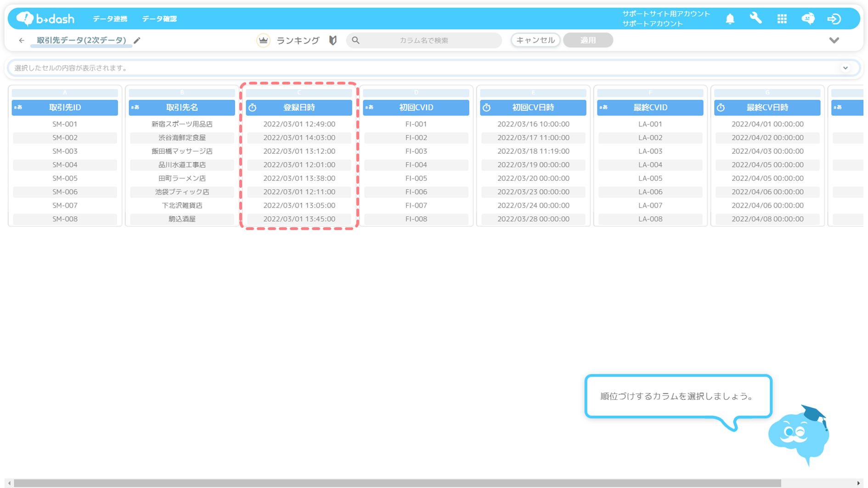Open the beginner guide mark icon
This screenshot has width=868, height=488.
click(333, 40)
